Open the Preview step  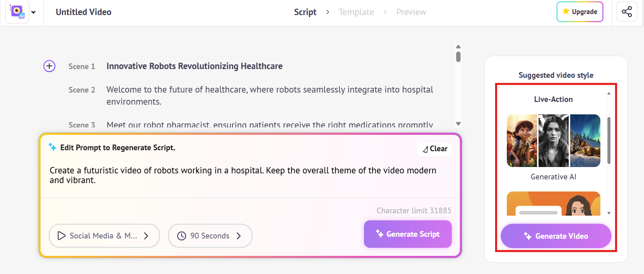[x=411, y=12]
